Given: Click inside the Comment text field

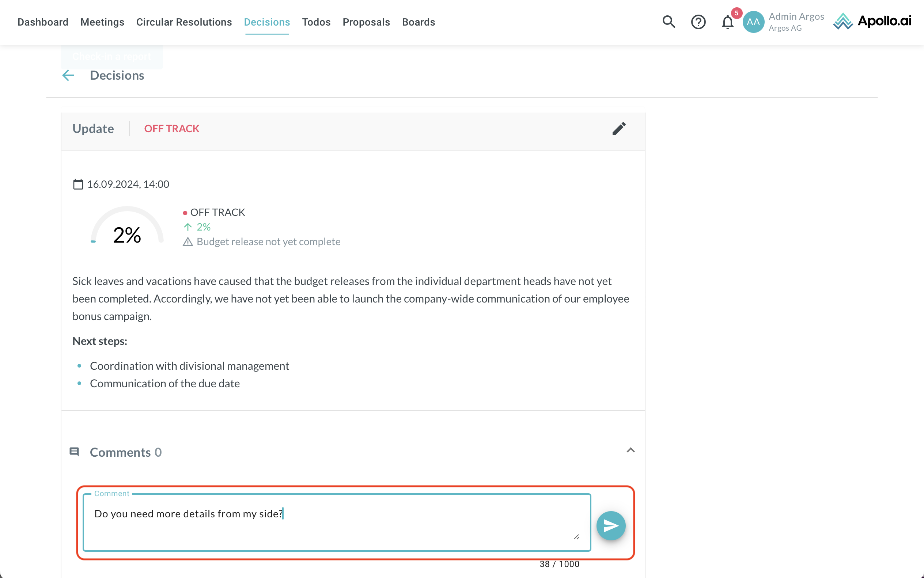Looking at the screenshot, I should coord(337,522).
